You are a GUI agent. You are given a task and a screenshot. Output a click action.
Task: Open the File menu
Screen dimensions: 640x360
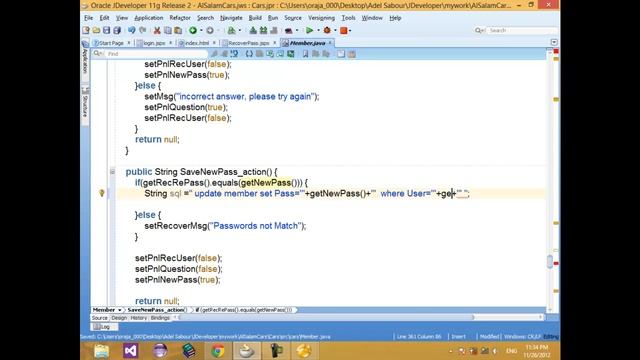(x=88, y=18)
